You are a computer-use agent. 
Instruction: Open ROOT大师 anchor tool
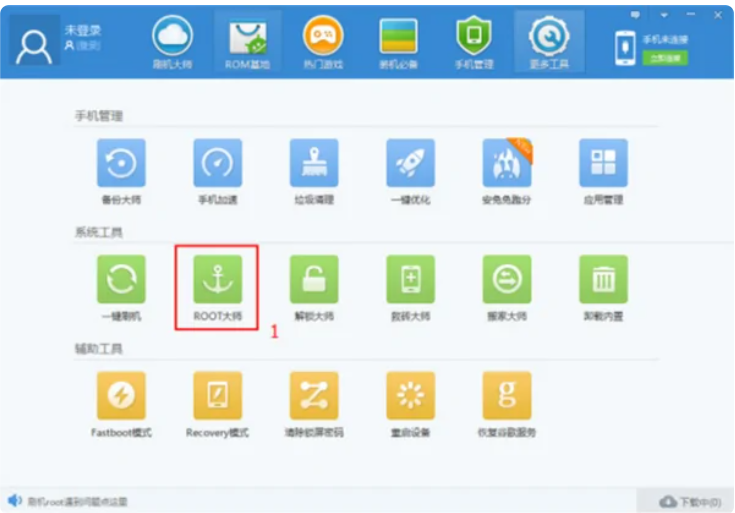click(x=217, y=280)
